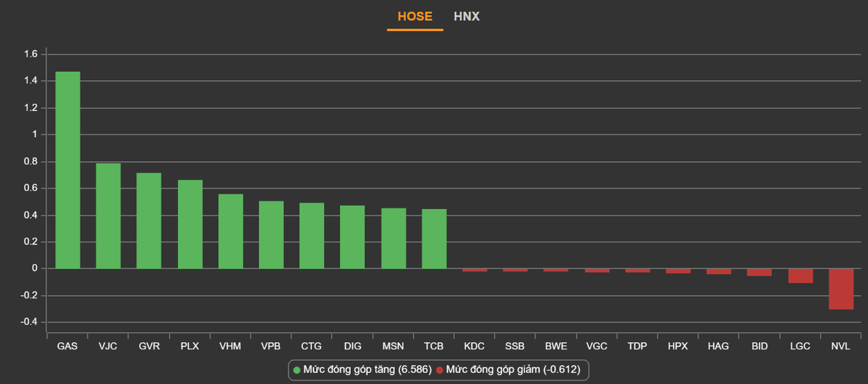Click the NVL red bar
Screen dimensions: 868x384
click(841, 289)
